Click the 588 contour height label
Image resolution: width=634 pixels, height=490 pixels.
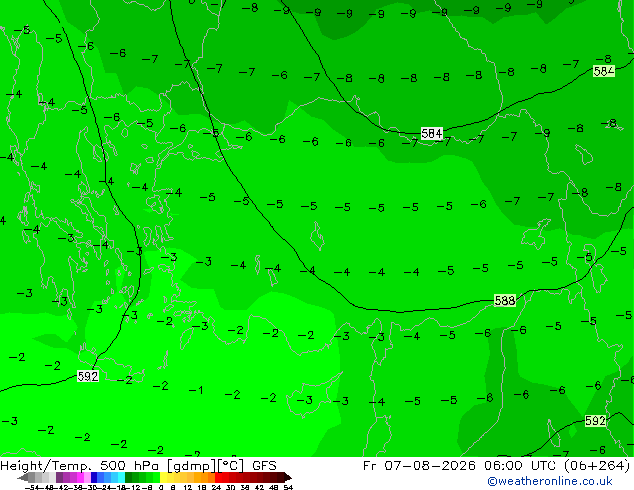pyautogui.click(x=505, y=301)
